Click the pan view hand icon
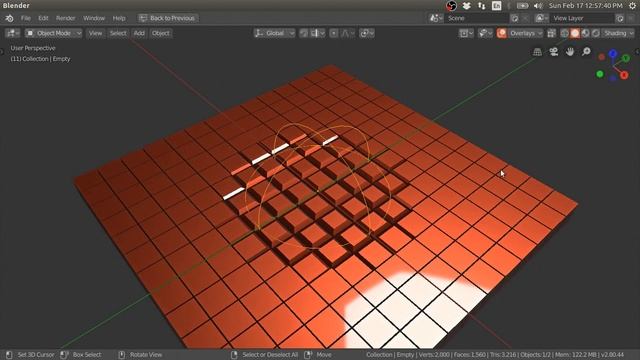This screenshot has height=360, width=640. [x=570, y=52]
